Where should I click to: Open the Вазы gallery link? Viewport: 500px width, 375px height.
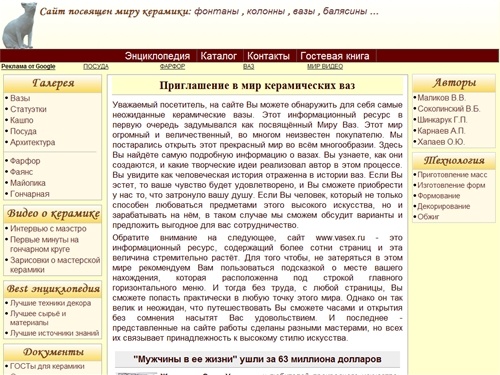coord(20,98)
